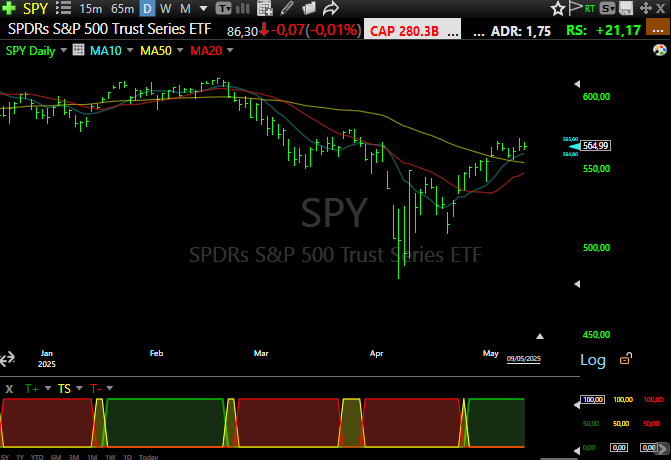Click the zoom arrows icon beside Jan 2025
Image resolution: width=671 pixels, height=460 pixels.
pos(7,359)
